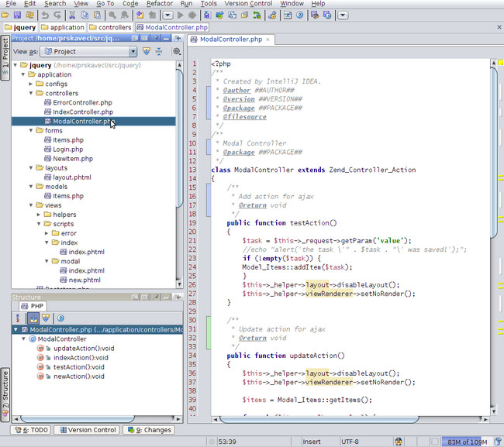Click the project view settings gear icon

point(176,51)
